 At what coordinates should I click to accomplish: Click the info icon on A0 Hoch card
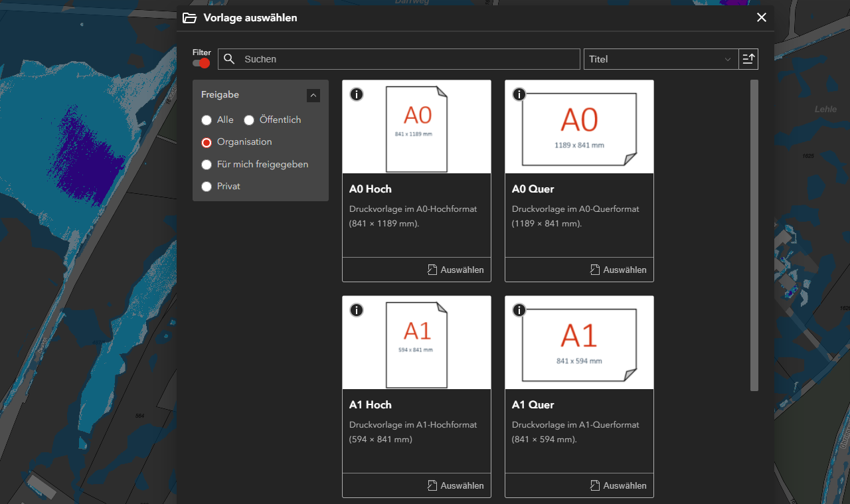pos(357,94)
